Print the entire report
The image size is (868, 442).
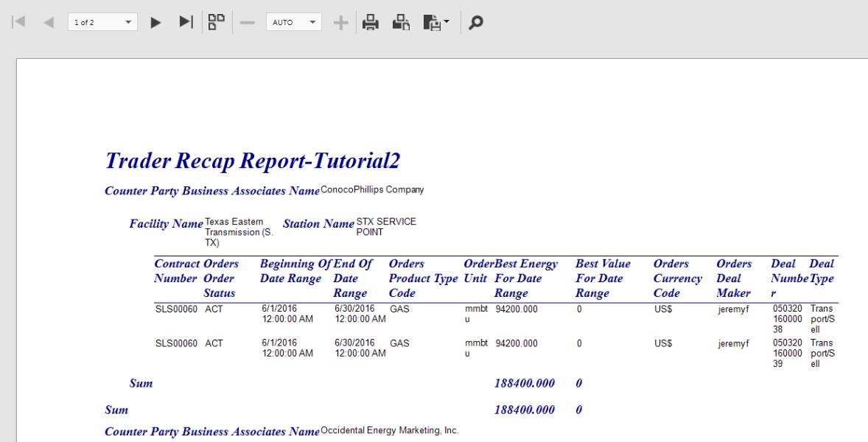[370, 23]
